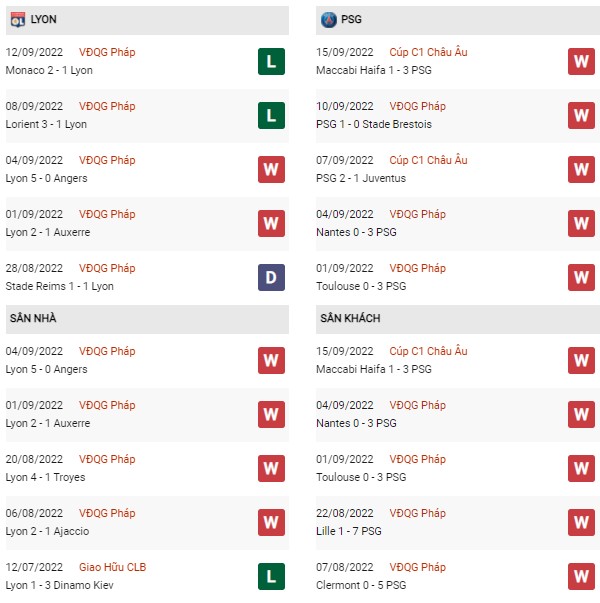Select the SÂN KHÁCH section header

click(458, 319)
